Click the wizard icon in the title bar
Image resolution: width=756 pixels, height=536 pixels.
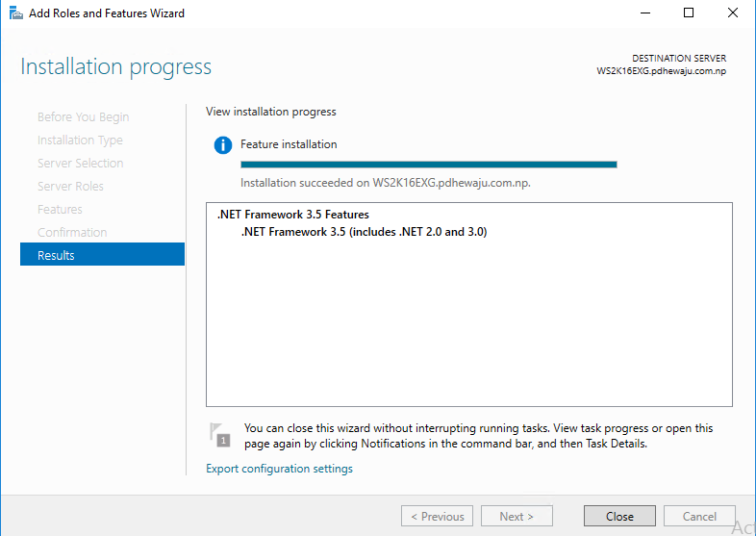point(15,13)
